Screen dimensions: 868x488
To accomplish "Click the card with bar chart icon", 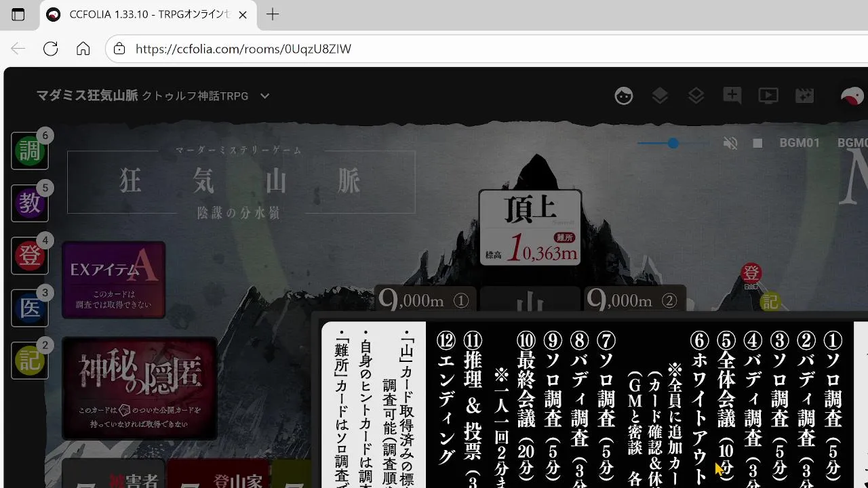I will 530,300.
